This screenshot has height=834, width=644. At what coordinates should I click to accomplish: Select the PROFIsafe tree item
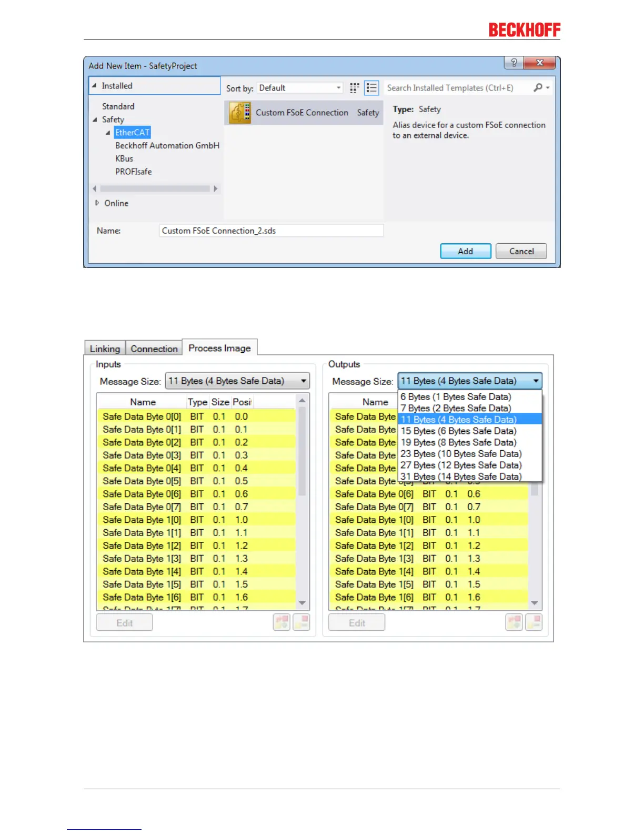pos(133,172)
